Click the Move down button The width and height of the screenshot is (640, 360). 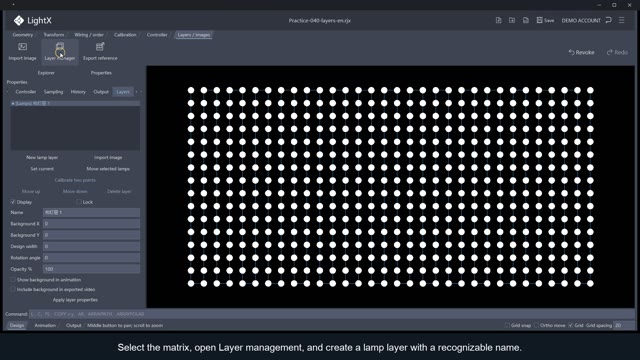(75, 191)
